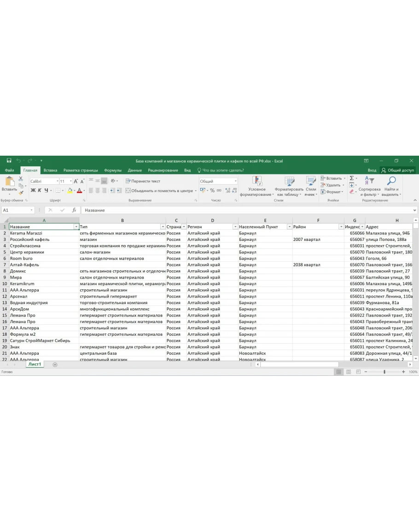Click Объединить и поместить в центре
This screenshot has height=532, width=419.
coord(159,190)
